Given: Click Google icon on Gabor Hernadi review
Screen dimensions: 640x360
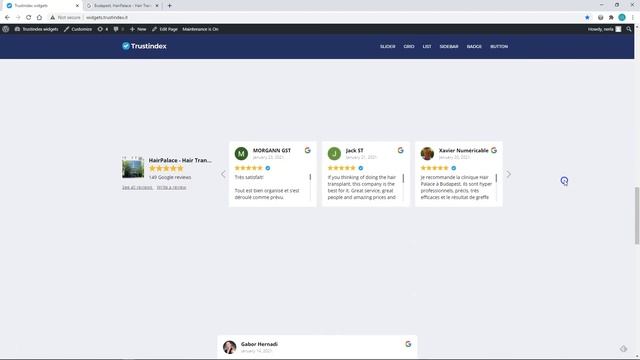Looking at the screenshot, I should coord(408,344).
